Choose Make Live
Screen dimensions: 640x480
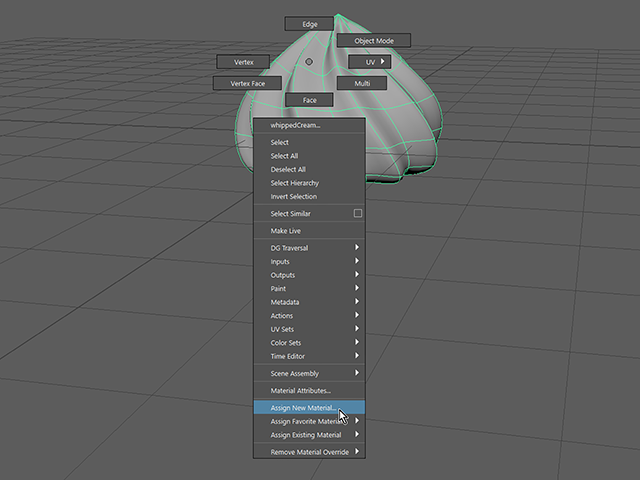[x=309, y=231]
